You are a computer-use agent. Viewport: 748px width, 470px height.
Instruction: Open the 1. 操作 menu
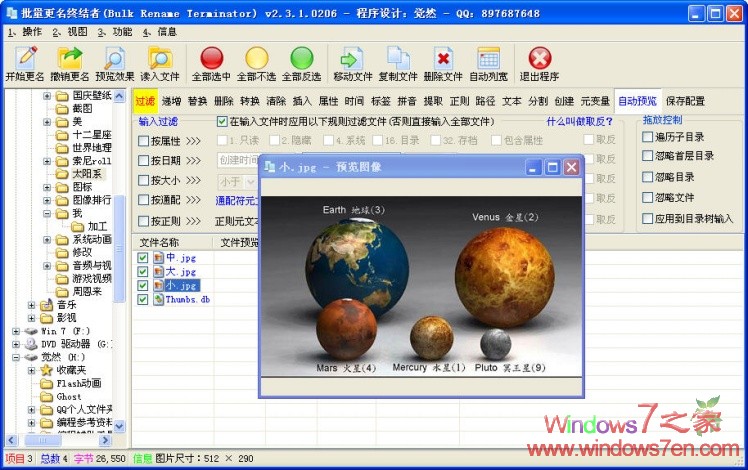tap(25, 32)
